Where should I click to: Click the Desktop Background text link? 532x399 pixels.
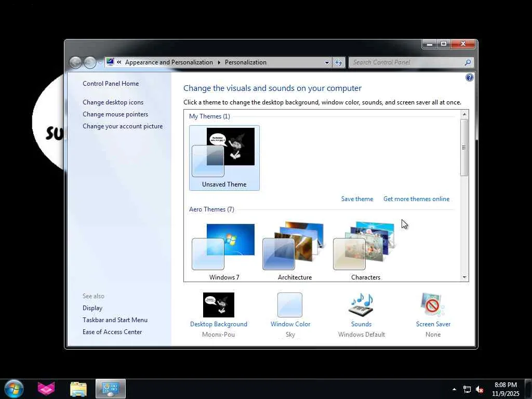[x=219, y=324]
